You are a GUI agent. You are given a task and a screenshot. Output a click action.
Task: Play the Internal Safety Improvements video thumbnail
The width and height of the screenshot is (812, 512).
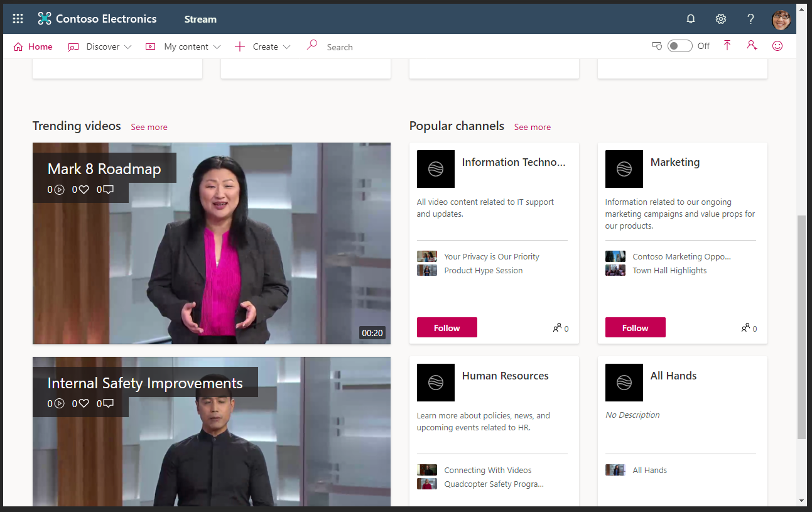212,432
